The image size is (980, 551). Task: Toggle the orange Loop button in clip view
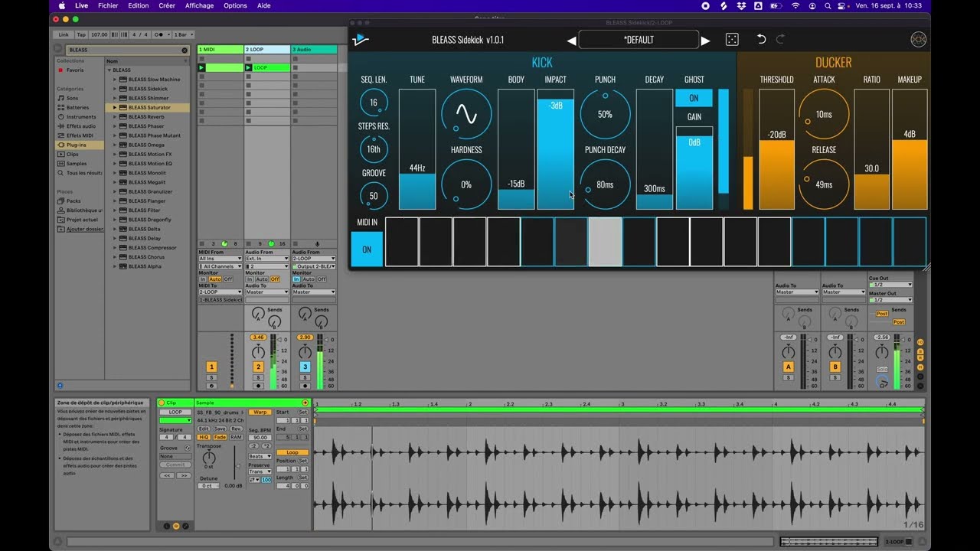coord(292,452)
